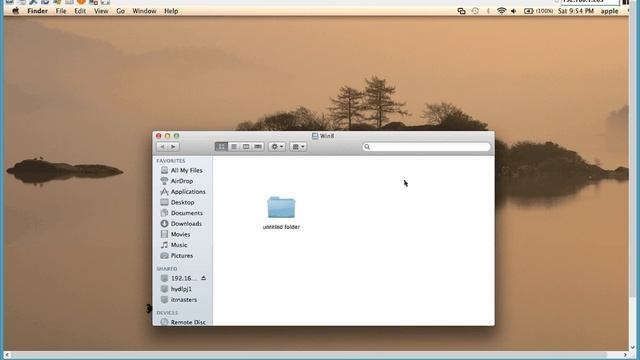Click the Time Machine menu bar icon
This screenshot has height=360, width=640.
(x=475, y=11)
